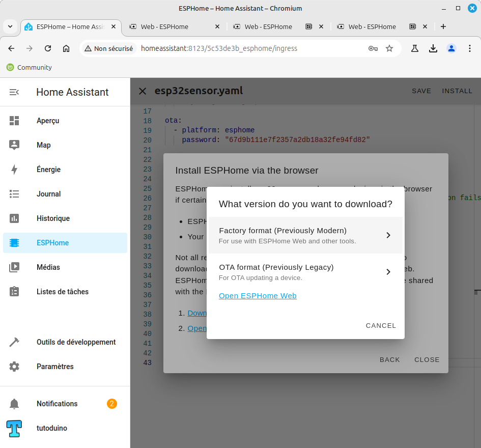Open the Historique chart icon
The width and height of the screenshot is (481, 448).
(x=14, y=218)
